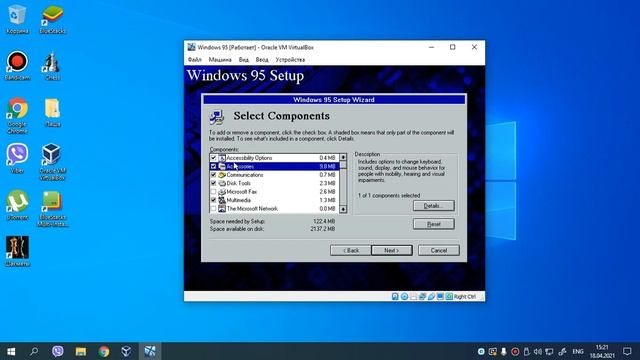Viewport: 640px width, 360px height.
Task: Click the Bandicam record icon in system tray
Action: coord(515,351)
